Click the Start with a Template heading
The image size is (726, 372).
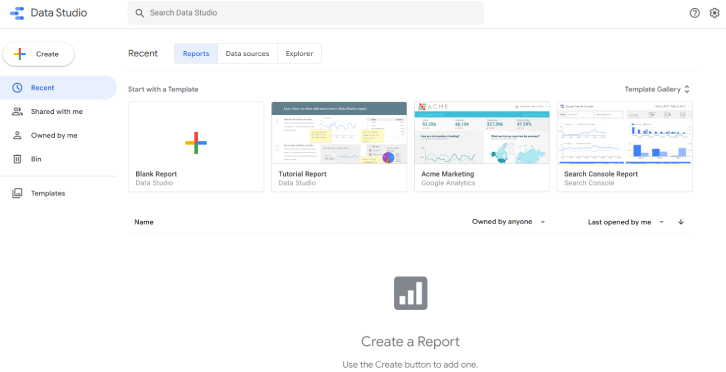tap(163, 89)
